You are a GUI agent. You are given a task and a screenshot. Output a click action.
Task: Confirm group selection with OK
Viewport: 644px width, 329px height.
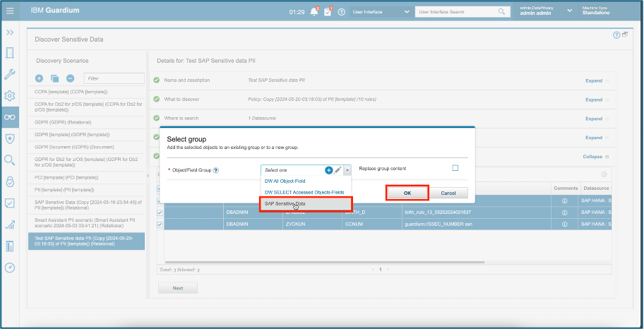(407, 193)
